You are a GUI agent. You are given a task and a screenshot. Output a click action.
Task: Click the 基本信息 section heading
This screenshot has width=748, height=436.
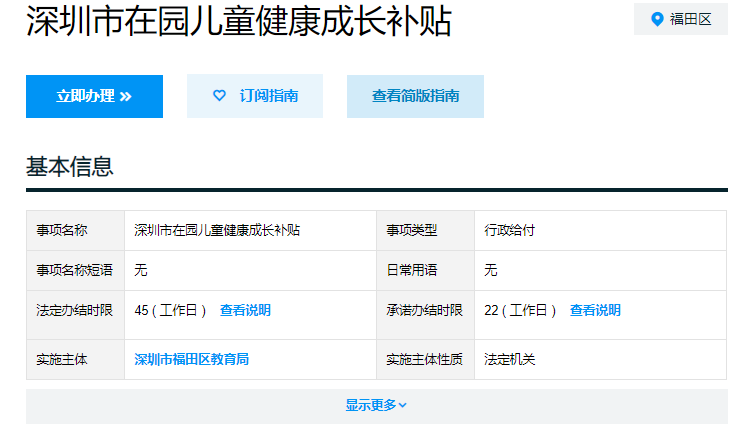[70, 167]
